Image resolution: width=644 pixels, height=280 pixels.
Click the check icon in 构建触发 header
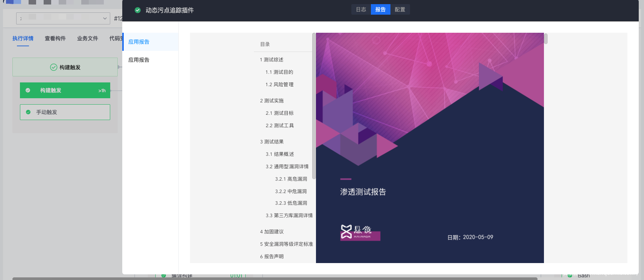point(53,67)
